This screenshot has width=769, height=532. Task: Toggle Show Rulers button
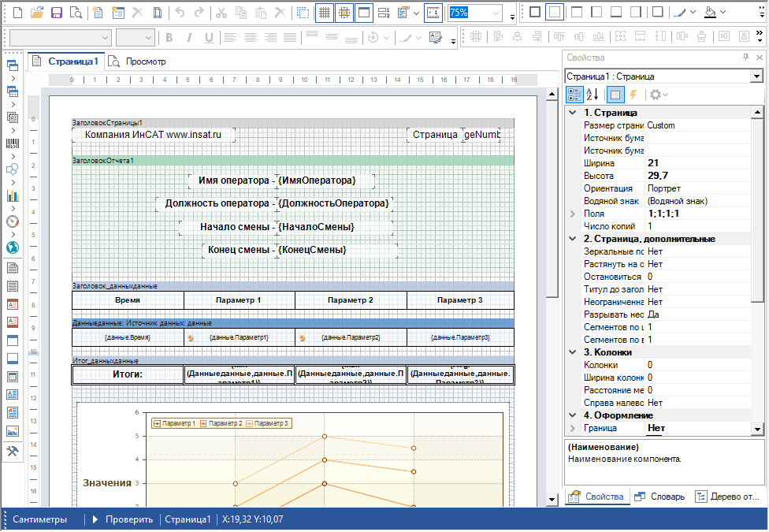click(x=433, y=13)
